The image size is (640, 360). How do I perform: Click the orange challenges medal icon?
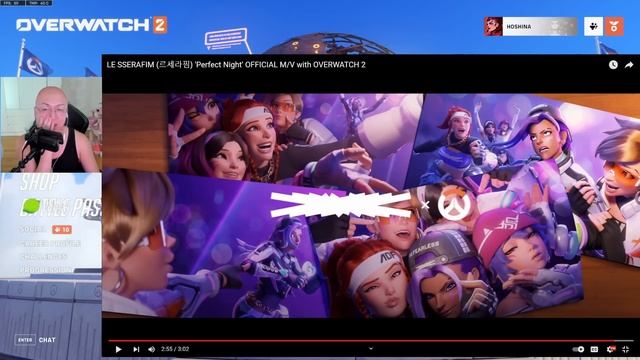tap(614, 27)
